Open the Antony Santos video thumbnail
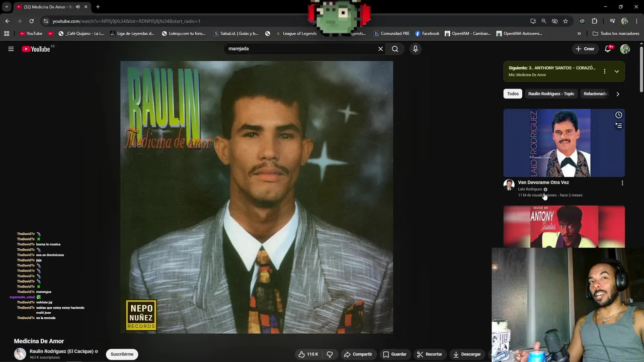Screen dimensions: 644x362 564,227
